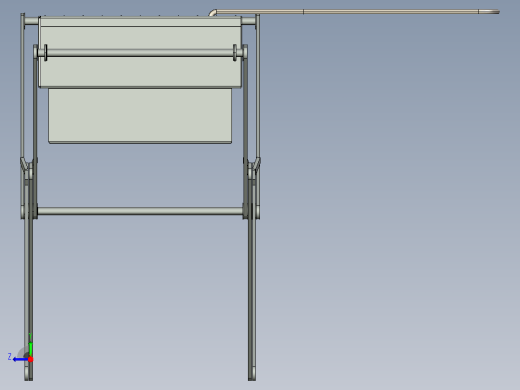The height and width of the screenshot is (390, 520).
Task: Click the 'Z' axis label text
Action: tap(9, 357)
